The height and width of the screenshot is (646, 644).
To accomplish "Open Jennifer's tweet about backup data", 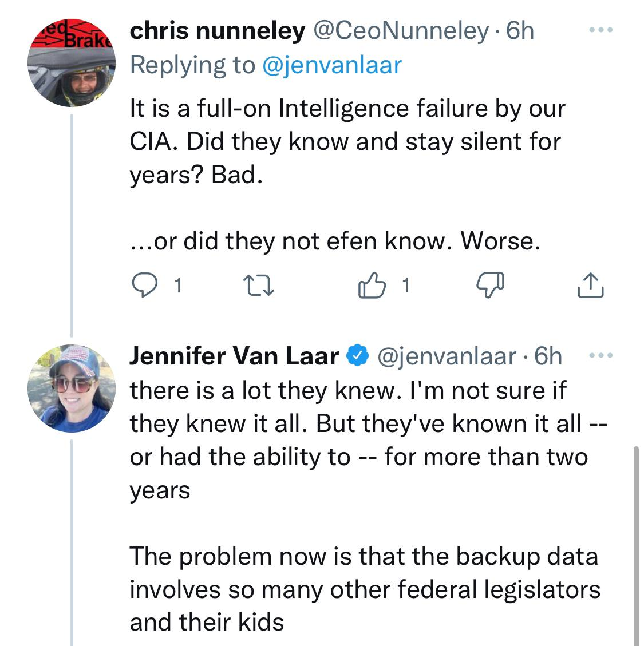I will [x=364, y=588].
